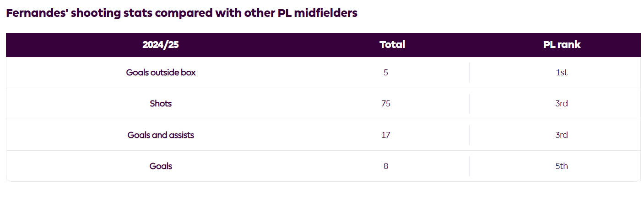Select the Shots total value 75
The width and height of the screenshot is (644, 200).
(386, 104)
